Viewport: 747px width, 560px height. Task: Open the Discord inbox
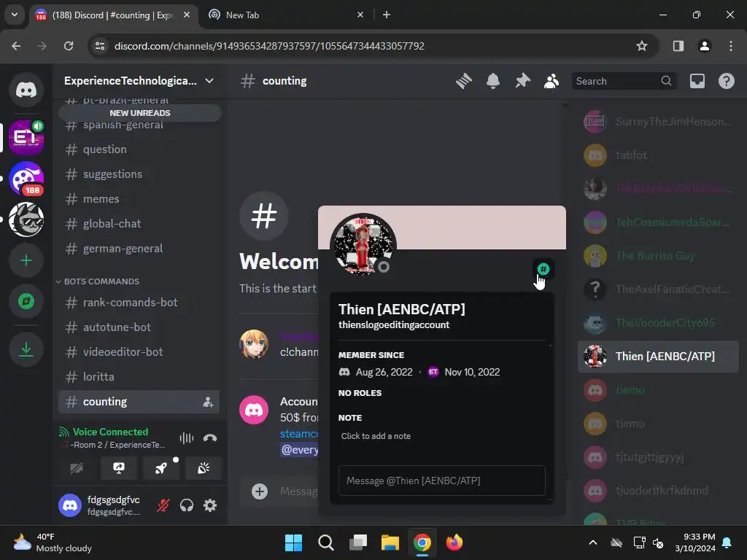pyautogui.click(x=697, y=81)
